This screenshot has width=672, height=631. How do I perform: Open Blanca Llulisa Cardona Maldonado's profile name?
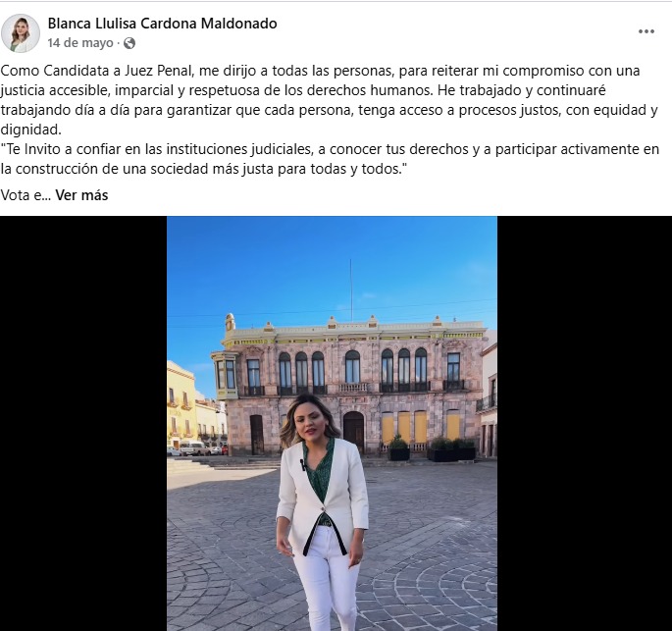[162, 24]
